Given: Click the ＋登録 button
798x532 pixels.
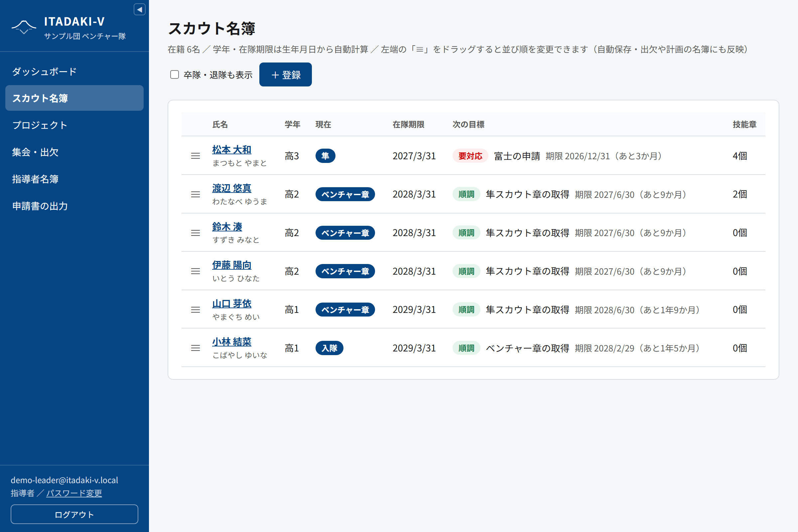Looking at the screenshot, I should [285, 74].
